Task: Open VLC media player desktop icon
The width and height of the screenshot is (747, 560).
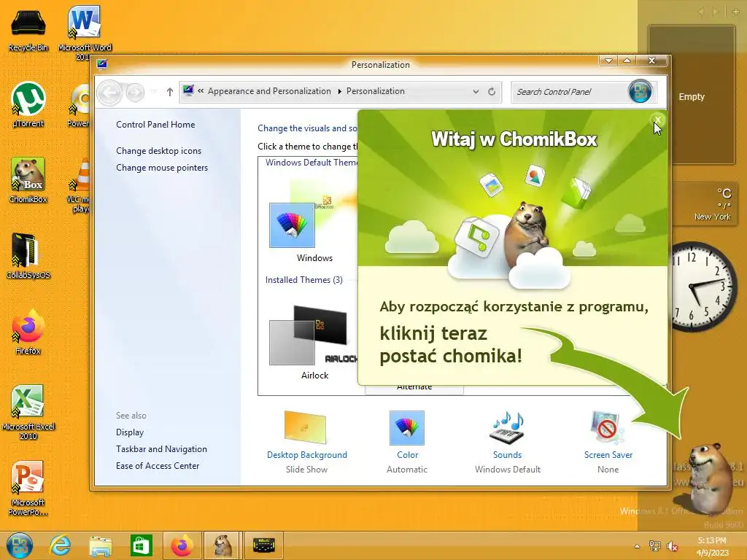Action: coord(79,186)
